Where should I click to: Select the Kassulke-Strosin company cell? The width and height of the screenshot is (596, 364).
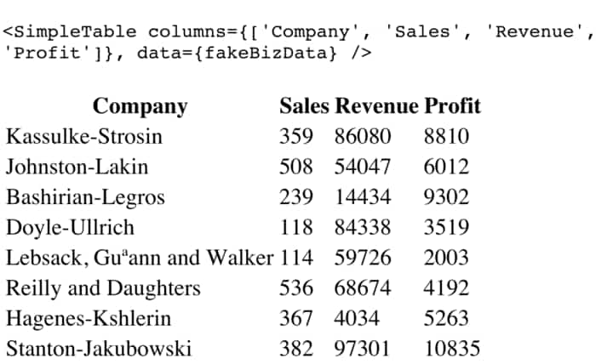point(84,136)
